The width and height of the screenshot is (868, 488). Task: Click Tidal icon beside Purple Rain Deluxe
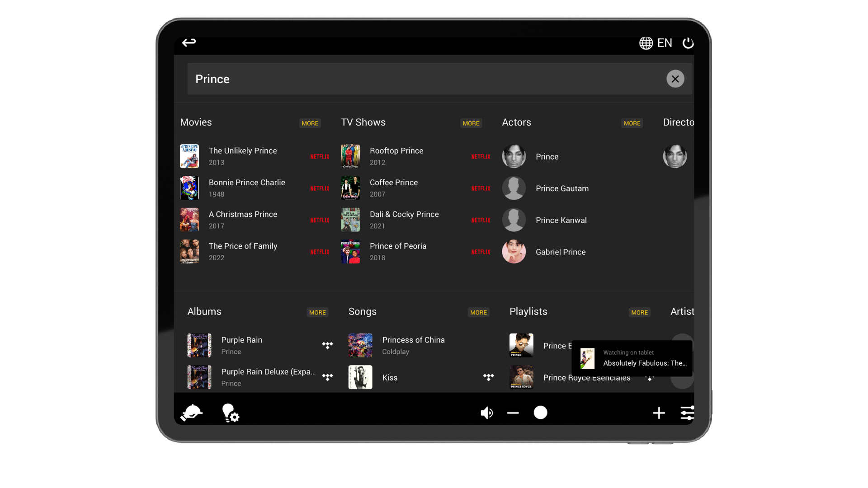327,377
